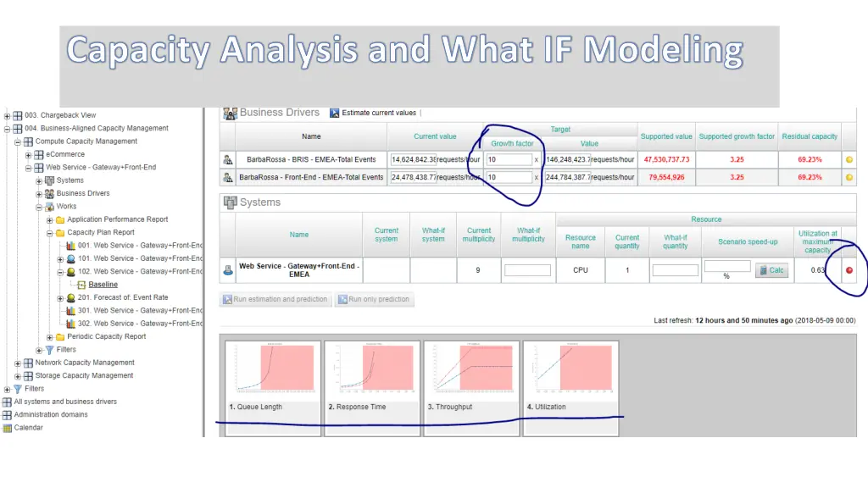Click the Current value field in BRIS row
Image resolution: width=868 pixels, height=488 pixels.
[x=413, y=160]
